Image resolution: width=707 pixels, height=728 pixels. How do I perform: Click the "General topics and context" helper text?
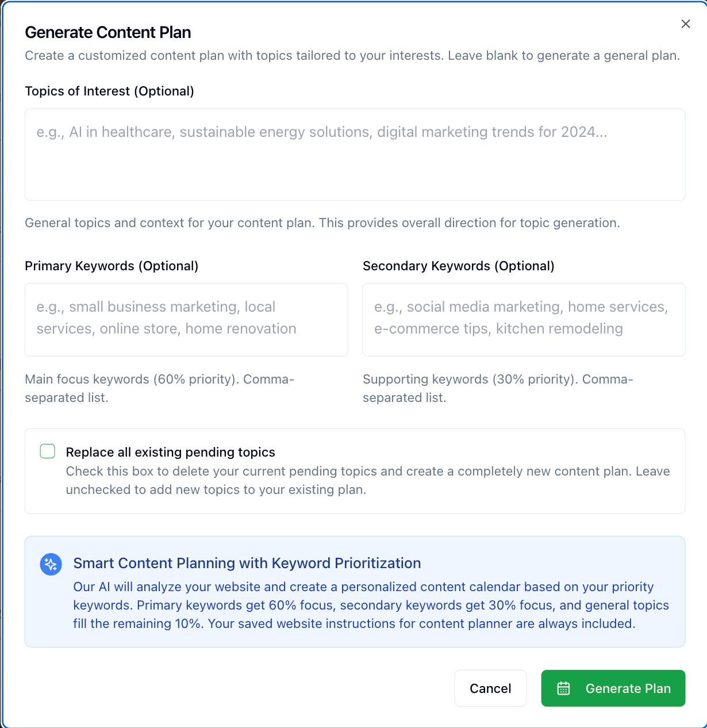pyautogui.click(x=322, y=223)
